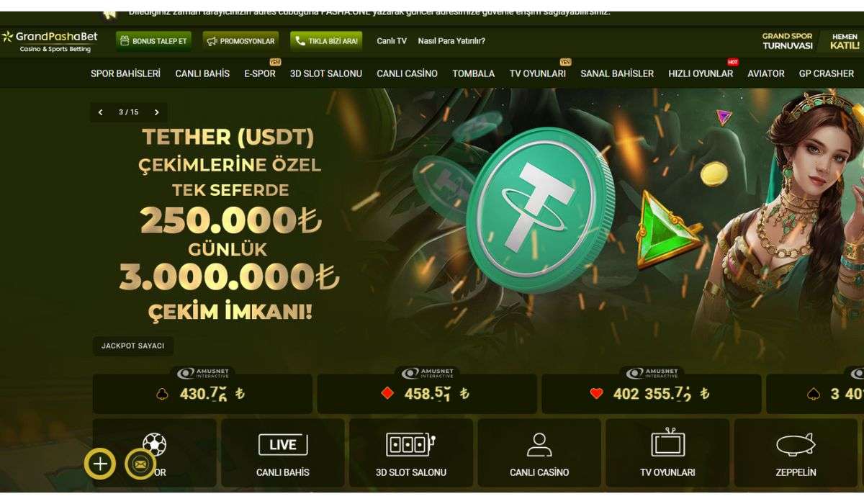Open the yellow envelope message icon
This screenshot has width=864, height=504.
coord(140,464)
